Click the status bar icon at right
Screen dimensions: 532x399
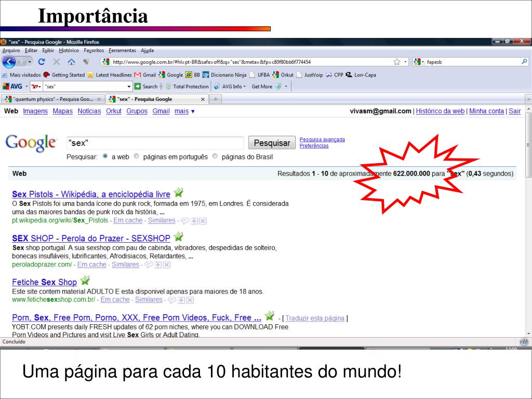(524, 342)
